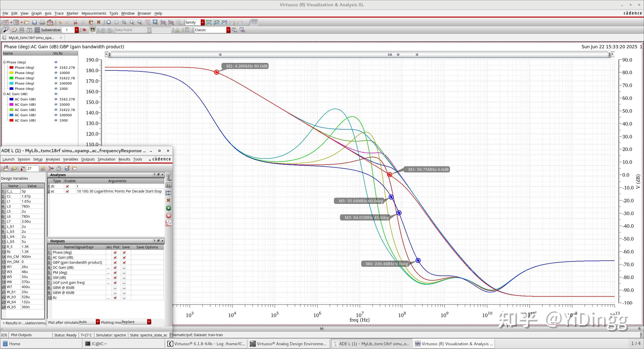Disable the ac analysis Enable checkbox
The width and height of the screenshot is (644, 349).
coord(67,191)
